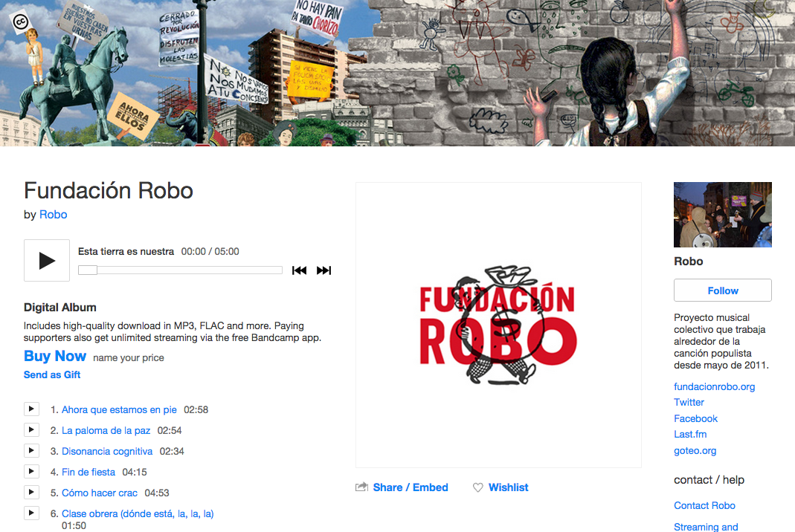
Task: Send the album as a gift
Action: (x=52, y=375)
